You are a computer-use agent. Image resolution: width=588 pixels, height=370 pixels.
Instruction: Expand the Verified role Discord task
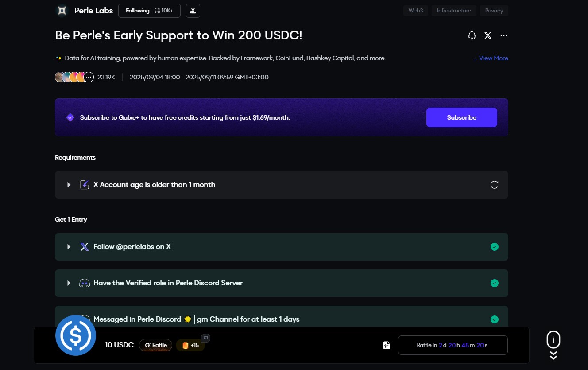pos(69,283)
